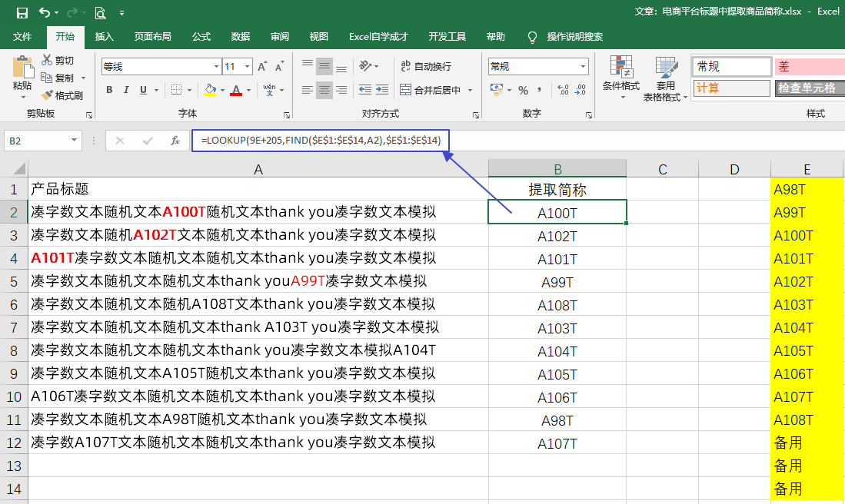Select all cells with corner triangle
845x504 pixels.
click(19, 169)
